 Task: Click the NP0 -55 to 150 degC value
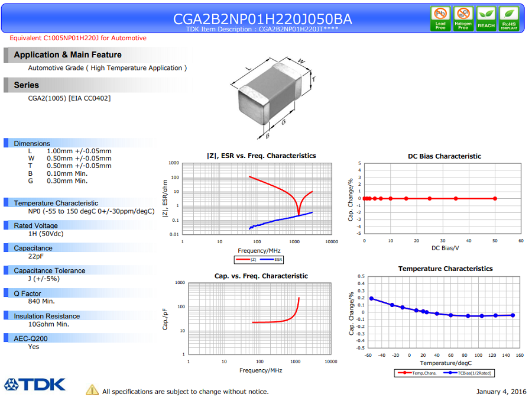pos(91,211)
